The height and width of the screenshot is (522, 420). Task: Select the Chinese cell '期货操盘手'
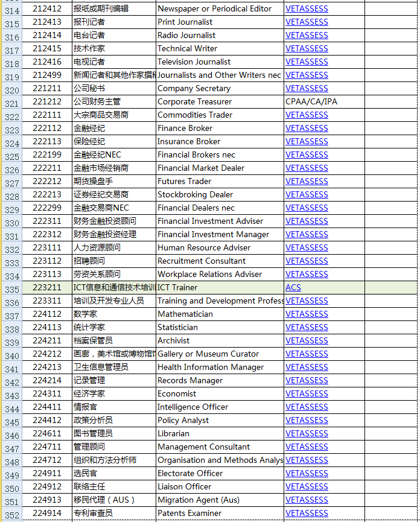pyautogui.click(x=114, y=182)
